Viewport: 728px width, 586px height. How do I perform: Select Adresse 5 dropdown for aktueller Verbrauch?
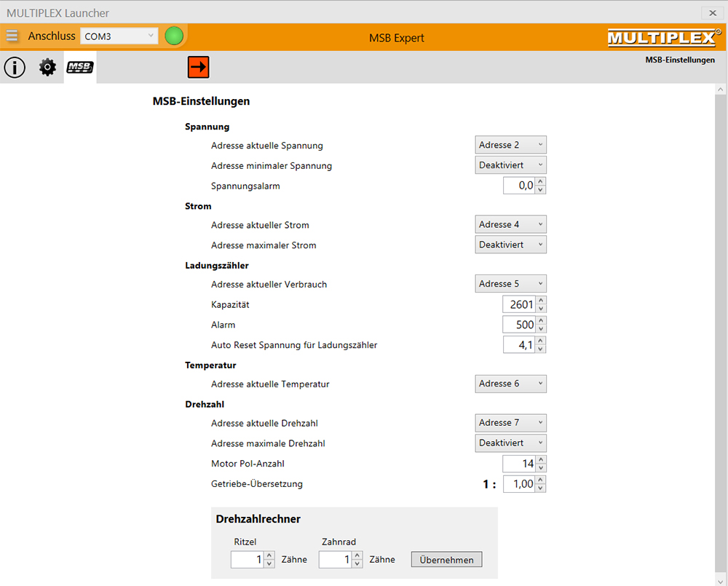pyautogui.click(x=510, y=283)
